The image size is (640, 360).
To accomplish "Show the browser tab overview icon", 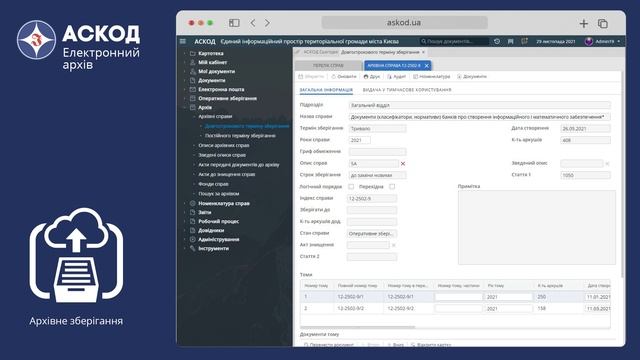I will coord(603,24).
